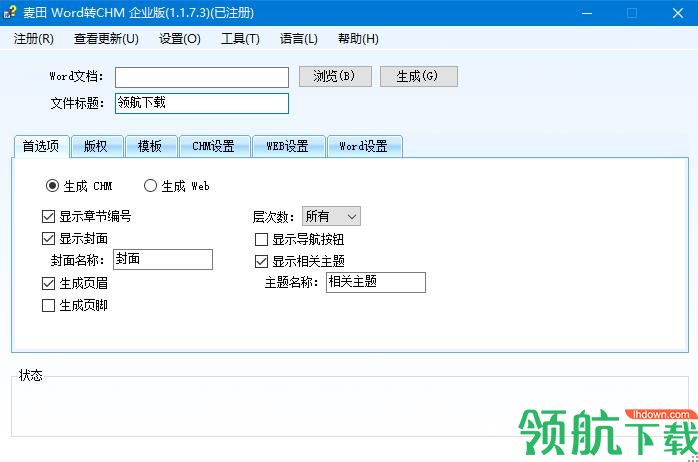Focus the 主题名称 text field

click(x=376, y=282)
